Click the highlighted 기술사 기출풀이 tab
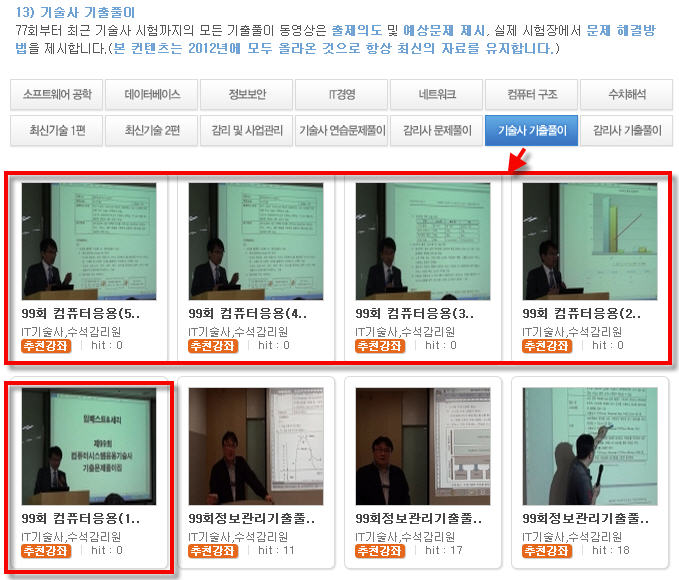Image resolution: width=679 pixels, height=580 pixels. pyautogui.click(x=532, y=130)
